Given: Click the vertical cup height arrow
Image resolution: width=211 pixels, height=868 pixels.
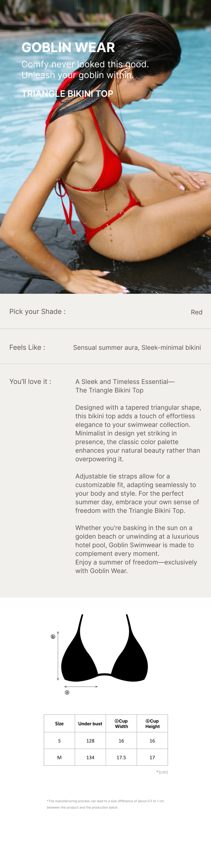Looking at the screenshot, I should pyautogui.click(x=58, y=655).
